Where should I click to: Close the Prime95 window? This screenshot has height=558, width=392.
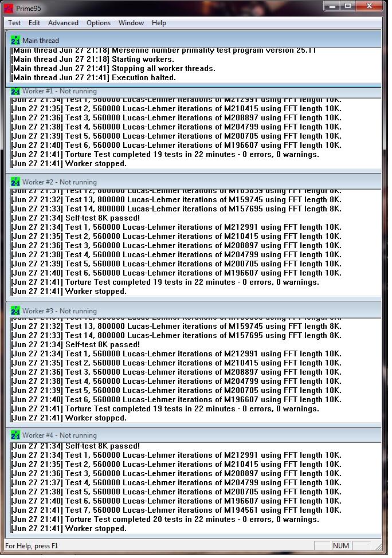(369, 6)
